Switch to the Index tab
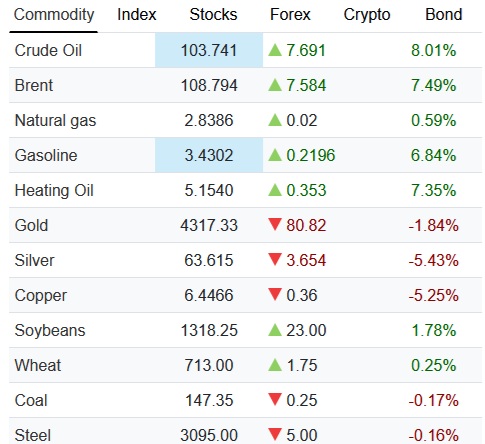485x444 pixels. (x=137, y=15)
